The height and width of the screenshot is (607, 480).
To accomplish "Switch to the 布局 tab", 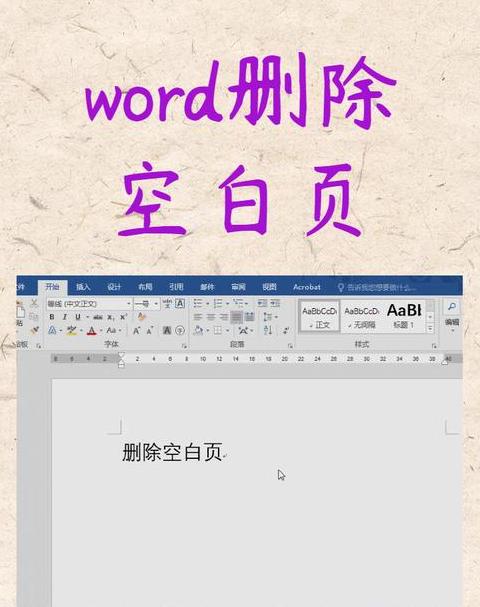I will [x=145, y=287].
